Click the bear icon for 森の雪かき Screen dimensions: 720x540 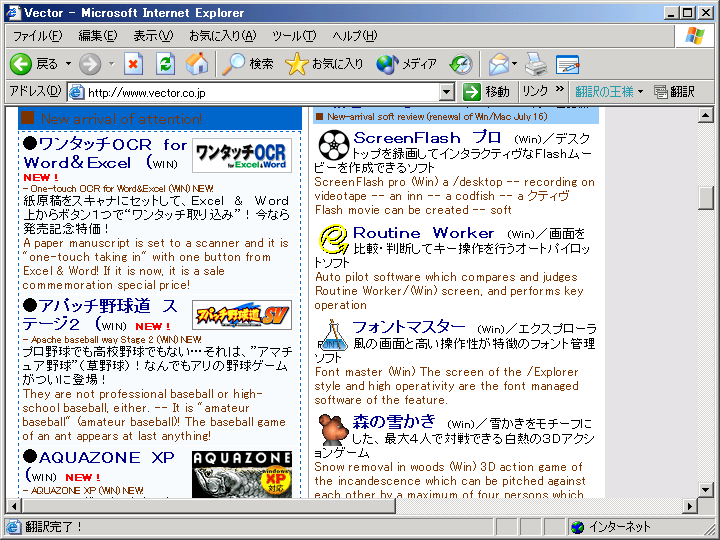click(333, 429)
